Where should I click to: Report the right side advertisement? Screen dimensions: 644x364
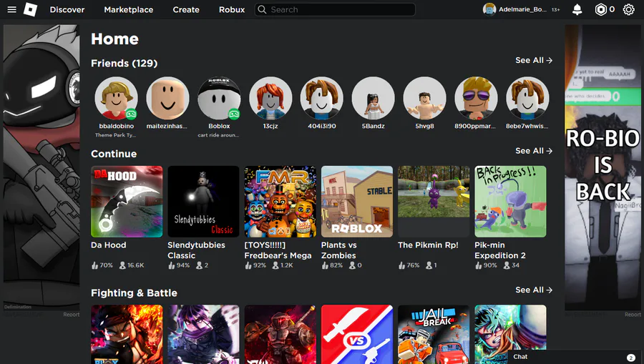click(x=633, y=315)
